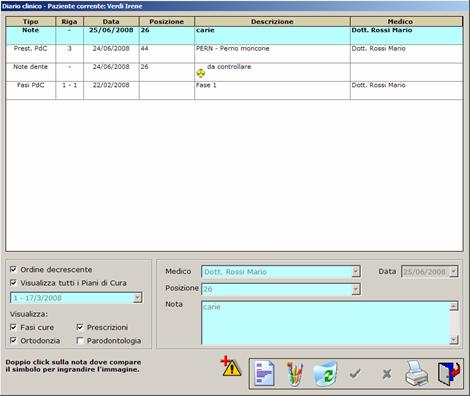Click the Posizione column header
Screen dimensions: 470x396
(167, 22)
